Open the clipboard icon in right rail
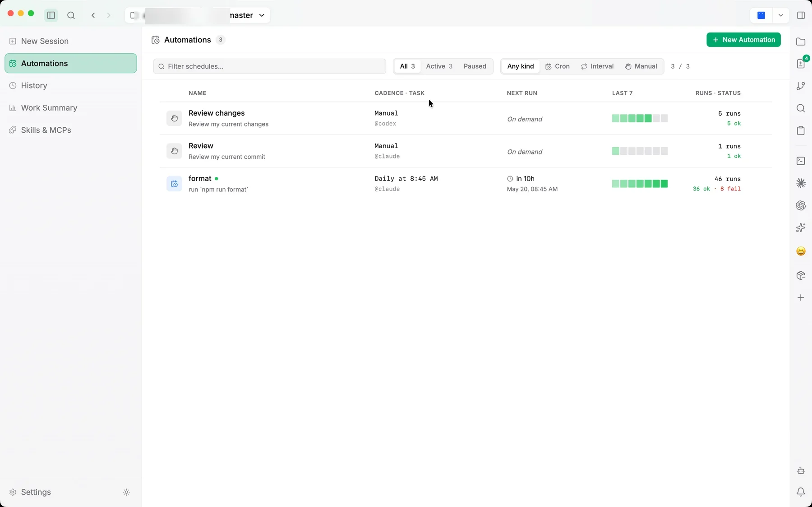This screenshot has height=507, width=812. (801, 130)
